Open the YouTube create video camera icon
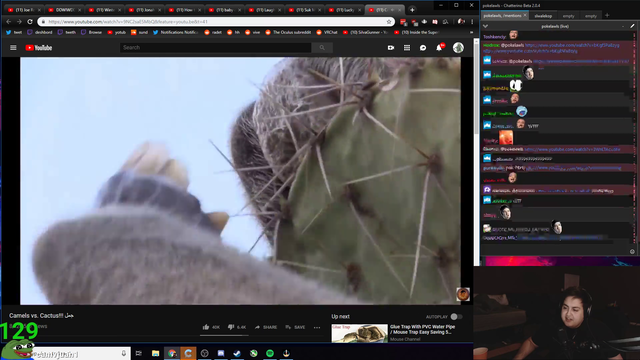Viewport: 640px width, 360px height. click(391, 48)
